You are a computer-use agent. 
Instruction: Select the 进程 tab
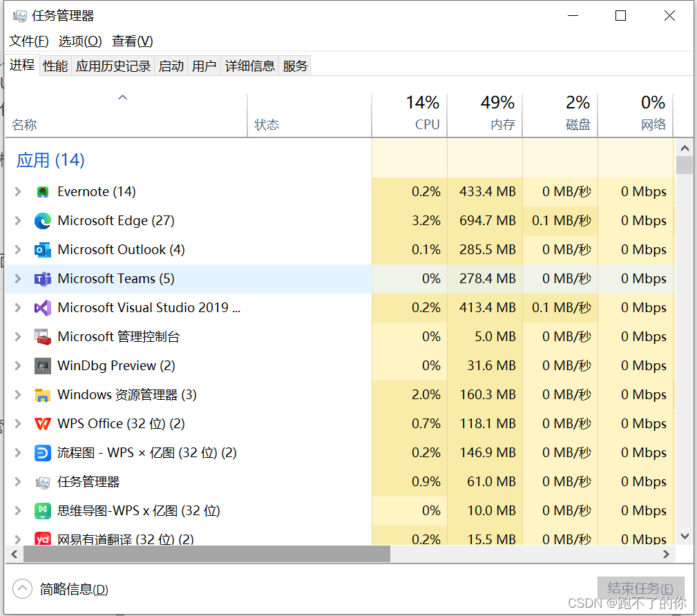22,65
